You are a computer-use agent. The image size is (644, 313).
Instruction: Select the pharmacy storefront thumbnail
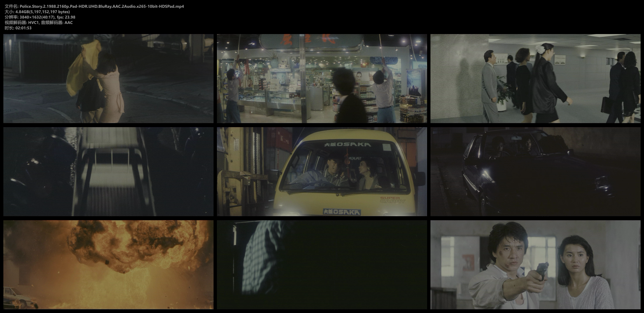[322, 78]
